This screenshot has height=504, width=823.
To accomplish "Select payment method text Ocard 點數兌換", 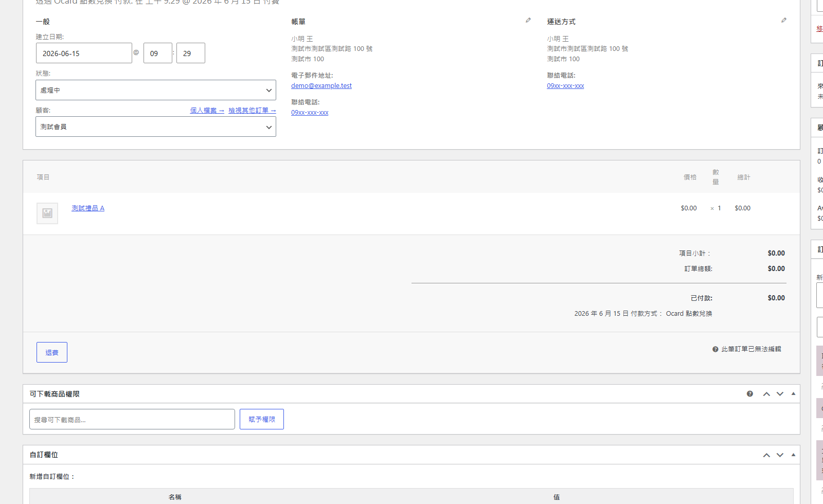I will click(x=689, y=314).
